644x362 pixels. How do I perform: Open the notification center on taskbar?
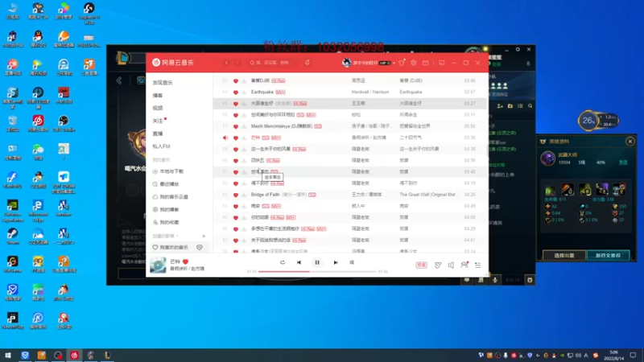coord(633,356)
